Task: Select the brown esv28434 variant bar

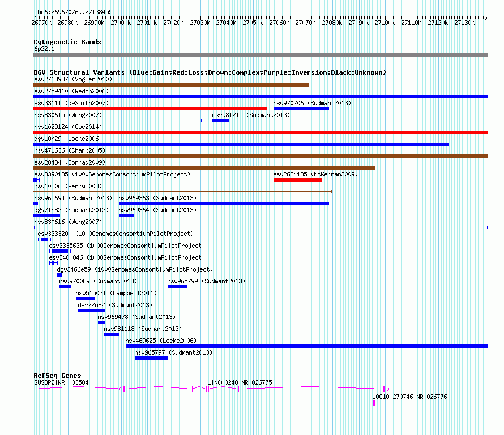Action: pos(204,168)
